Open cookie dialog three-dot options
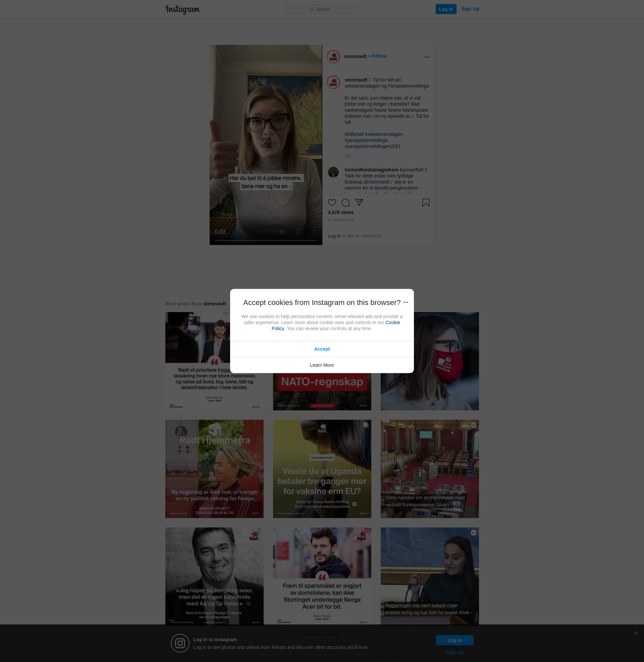The width and height of the screenshot is (644, 662). [406, 302]
